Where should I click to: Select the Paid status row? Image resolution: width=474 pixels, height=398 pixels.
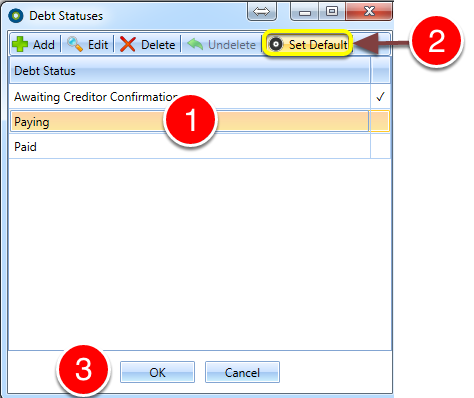(x=200, y=147)
